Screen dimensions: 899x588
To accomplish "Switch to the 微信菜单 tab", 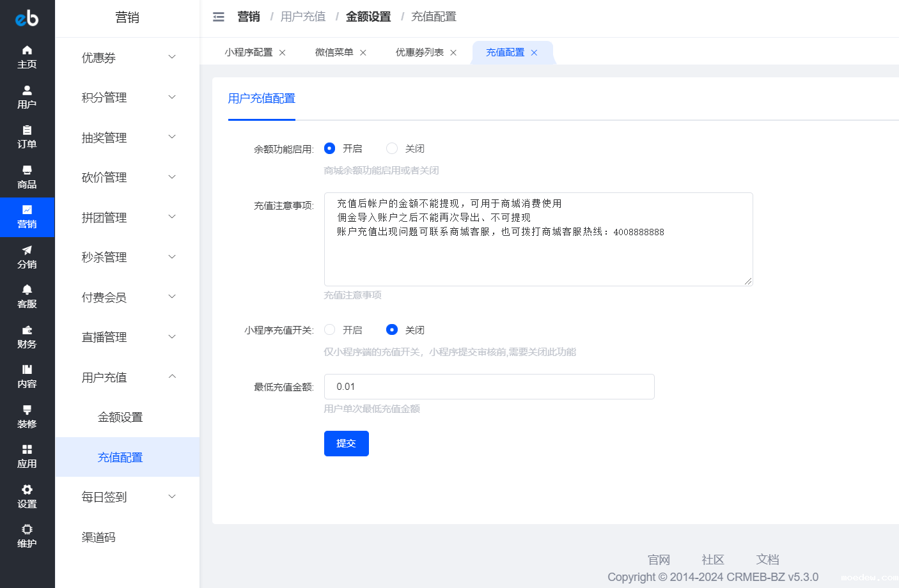I will coord(334,52).
